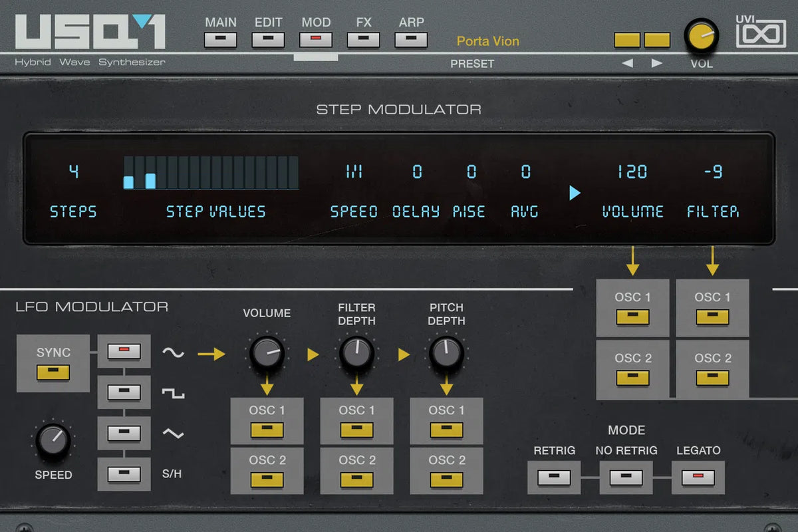This screenshot has width=798, height=532.
Task: Click the UVI logo icon
Action: [x=761, y=33]
